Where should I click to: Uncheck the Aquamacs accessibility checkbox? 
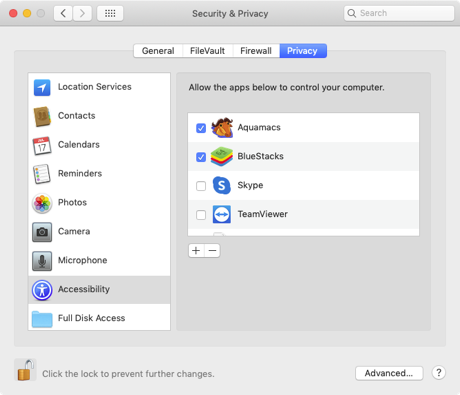(x=201, y=128)
